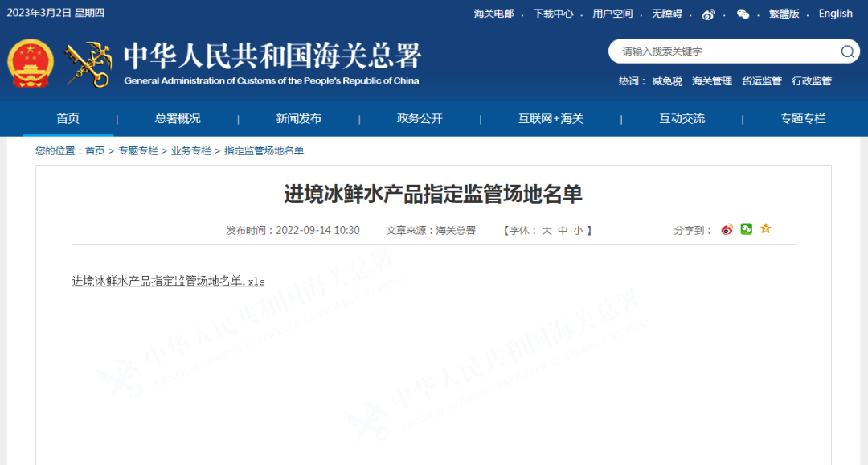Click the hot word 减免税
Image resolution: width=868 pixels, height=465 pixels.
tap(665, 80)
